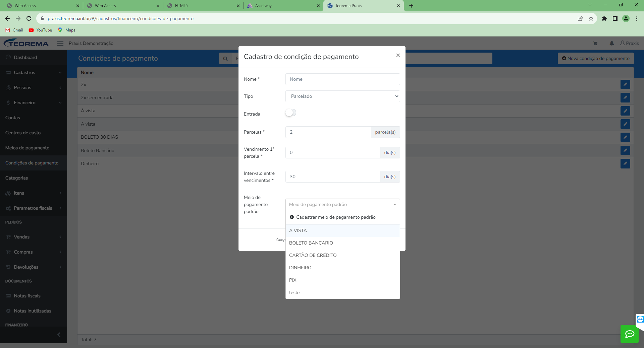Expand Compras sidebar section
Image resolution: width=644 pixels, height=348 pixels.
click(34, 252)
